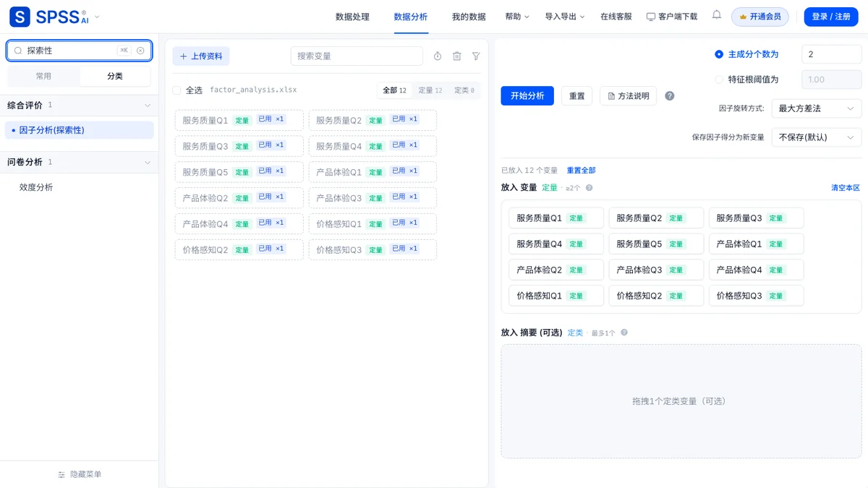Image resolution: width=868 pixels, height=488 pixels.
Task: Switch sidebar to 分类 tab
Action: coord(115,76)
